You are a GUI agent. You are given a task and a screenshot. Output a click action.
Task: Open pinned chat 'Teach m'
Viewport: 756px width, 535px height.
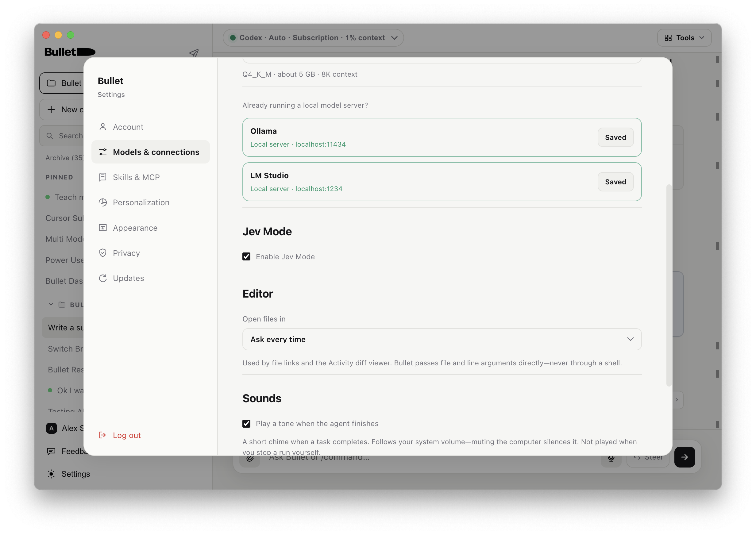65,197
